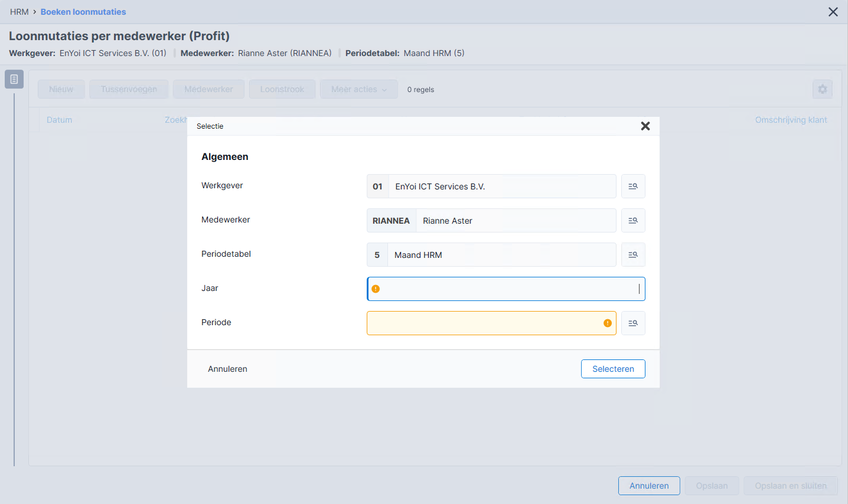
Task: Open the grid settings gear icon
Action: (823, 90)
